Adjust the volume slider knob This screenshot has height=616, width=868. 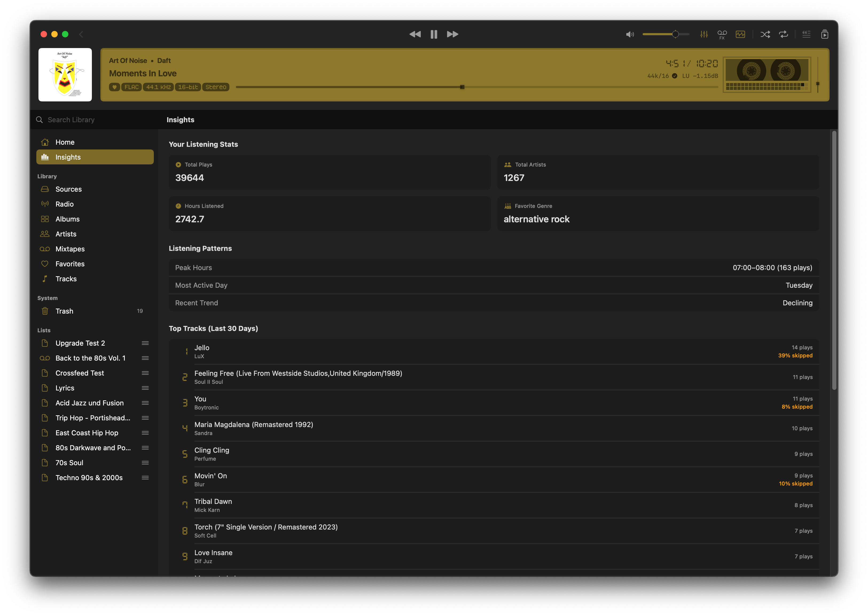675,34
